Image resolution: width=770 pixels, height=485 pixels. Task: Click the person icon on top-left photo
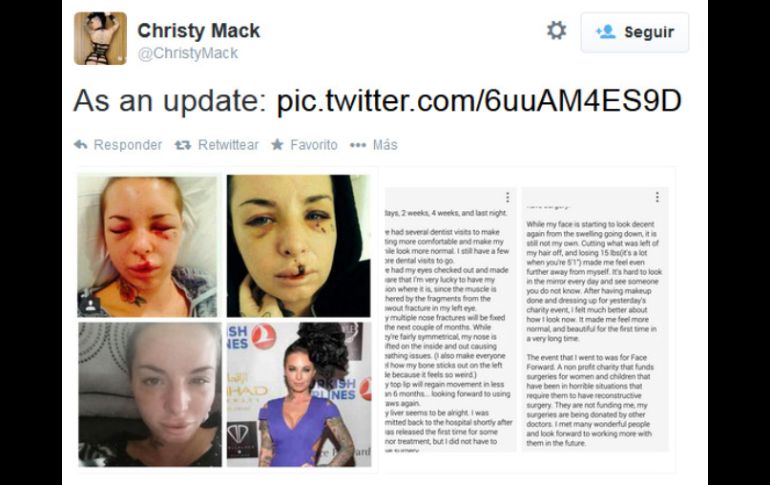(90, 305)
